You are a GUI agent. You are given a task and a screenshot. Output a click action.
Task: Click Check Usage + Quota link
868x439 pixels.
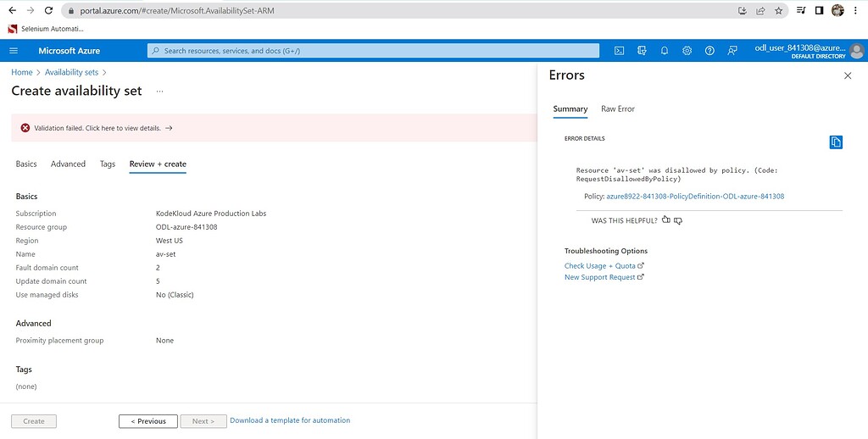pos(600,266)
